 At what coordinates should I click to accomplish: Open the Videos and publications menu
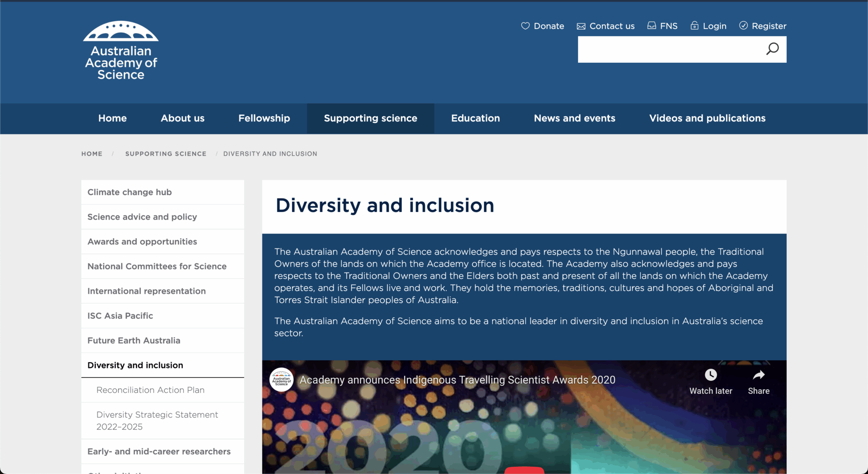point(707,118)
